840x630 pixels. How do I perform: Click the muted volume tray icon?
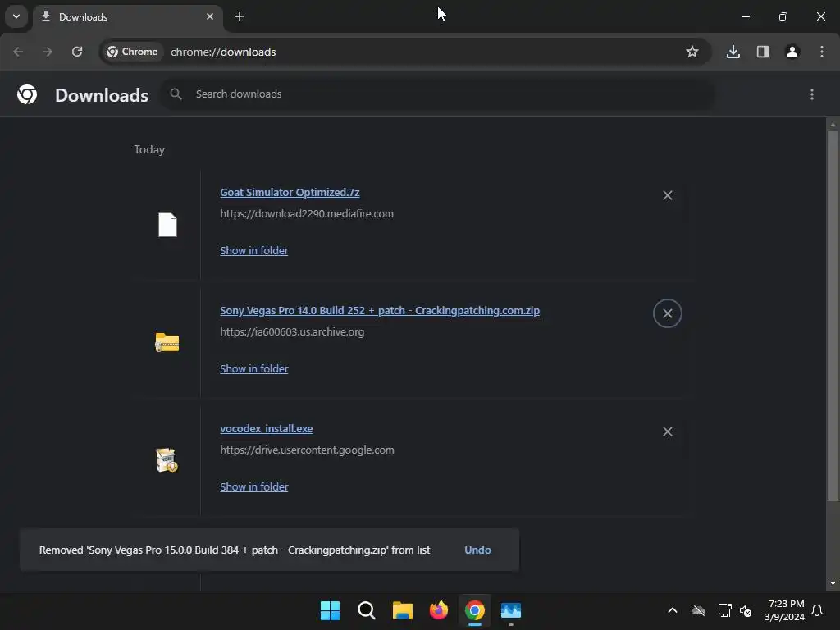coord(746,610)
